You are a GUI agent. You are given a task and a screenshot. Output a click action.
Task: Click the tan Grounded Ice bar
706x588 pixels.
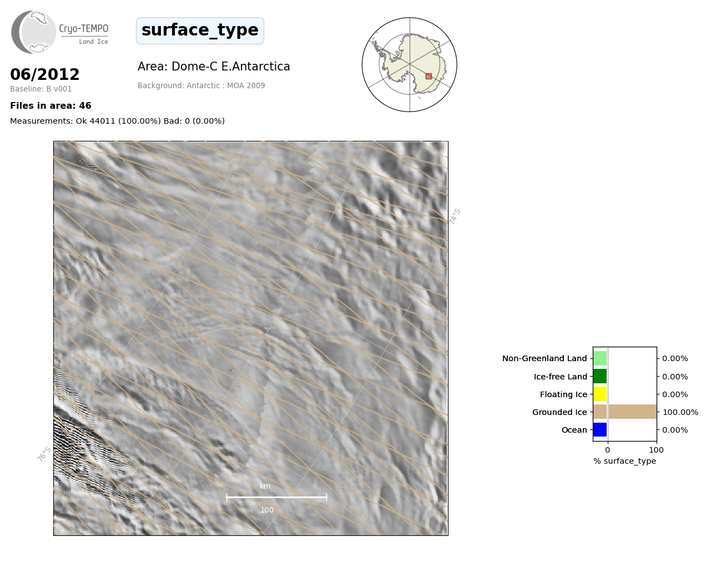(x=624, y=412)
